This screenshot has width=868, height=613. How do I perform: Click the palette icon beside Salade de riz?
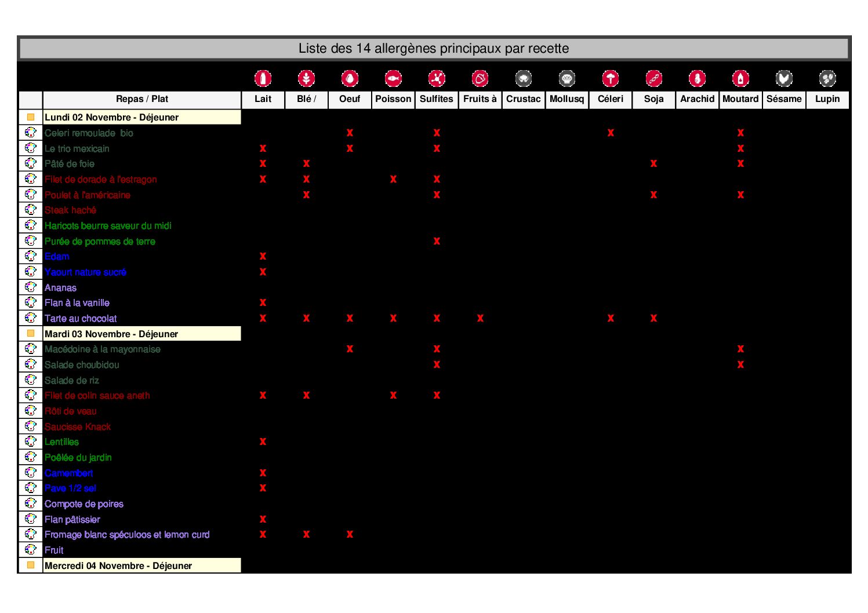[x=31, y=380]
